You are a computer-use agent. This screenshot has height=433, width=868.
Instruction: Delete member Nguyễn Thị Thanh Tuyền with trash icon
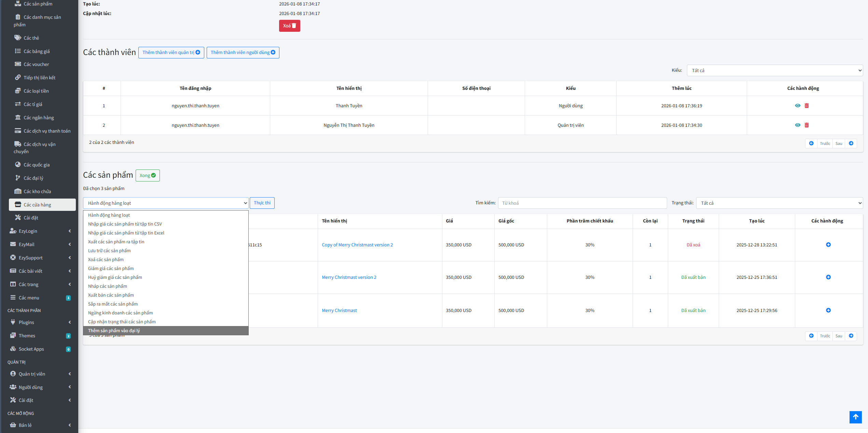click(807, 125)
